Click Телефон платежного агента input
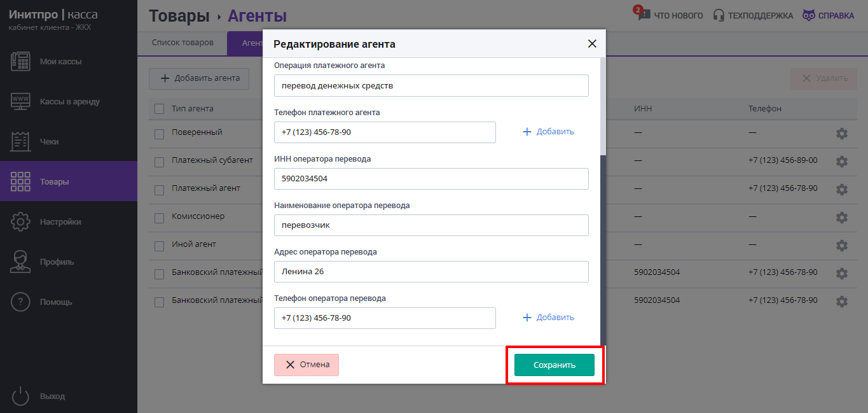The height and width of the screenshot is (413, 868). click(x=385, y=132)
